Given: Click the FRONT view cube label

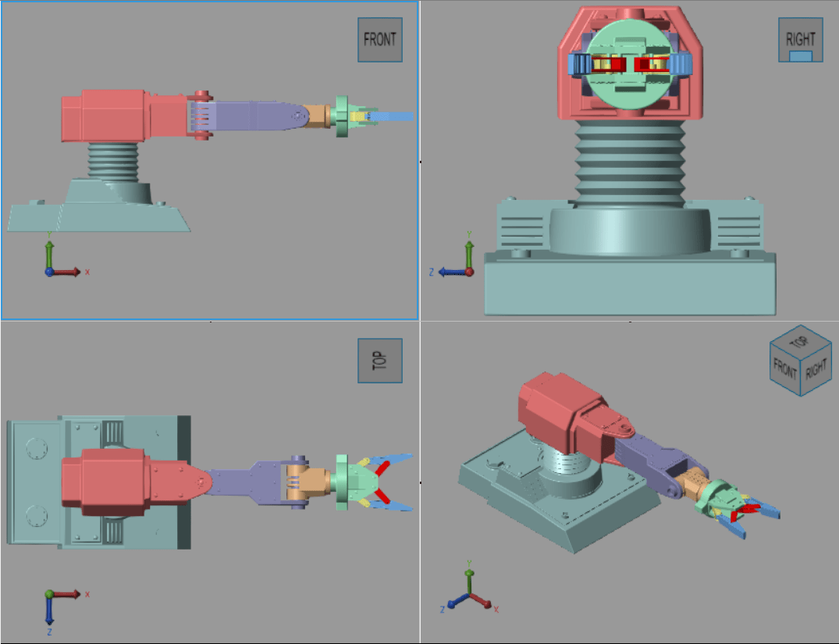Looking at the screenshot, I should (380, 40).
